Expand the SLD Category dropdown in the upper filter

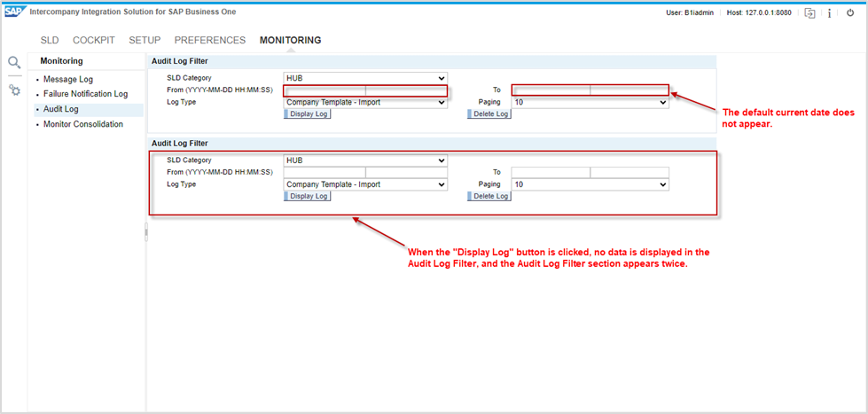365,78
